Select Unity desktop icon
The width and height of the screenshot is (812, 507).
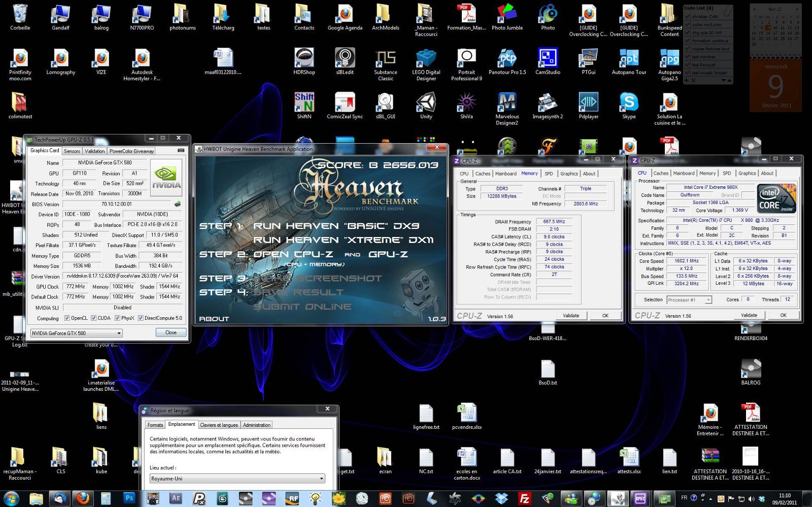426,106
